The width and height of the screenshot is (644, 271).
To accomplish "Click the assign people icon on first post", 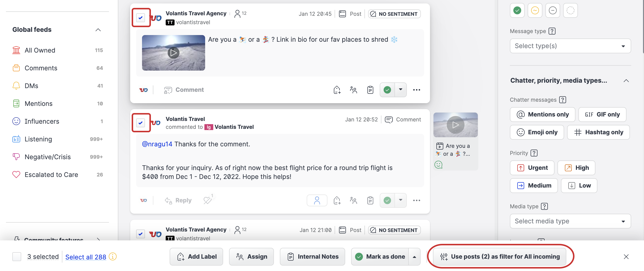I will pyautogui.click(x=353, y=90).
